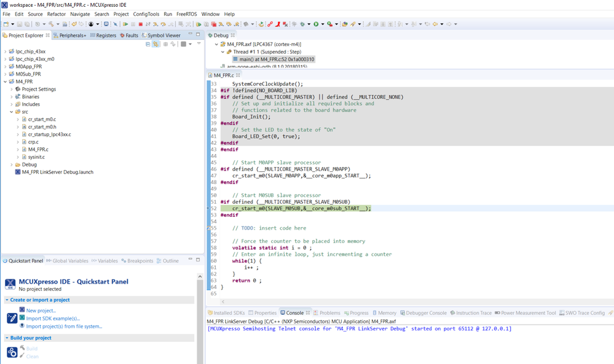The height and width of the screenshot is (364, 614).
Task: Click the Step Over toolbar icon
Action: pos(163,24)
